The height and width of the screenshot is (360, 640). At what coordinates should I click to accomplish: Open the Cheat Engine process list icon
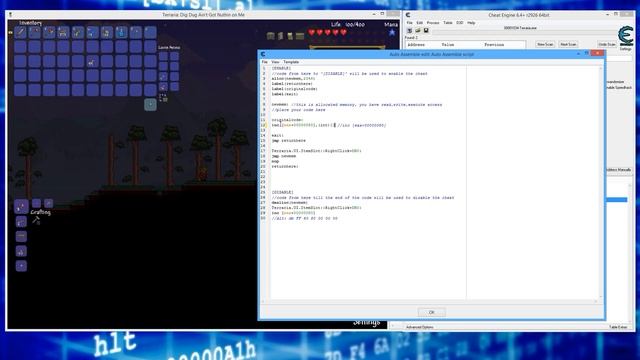[409, 31]
